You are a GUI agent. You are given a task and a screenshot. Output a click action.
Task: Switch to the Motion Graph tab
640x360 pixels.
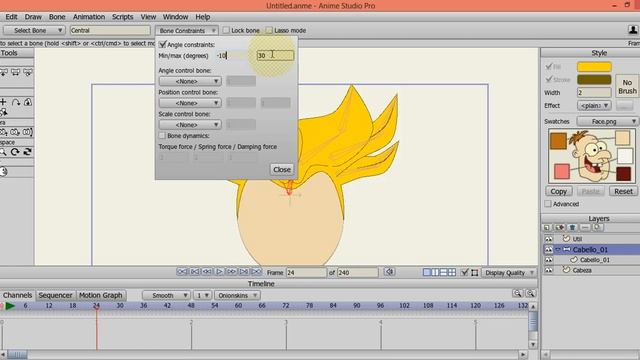click(x=100, y=295)
